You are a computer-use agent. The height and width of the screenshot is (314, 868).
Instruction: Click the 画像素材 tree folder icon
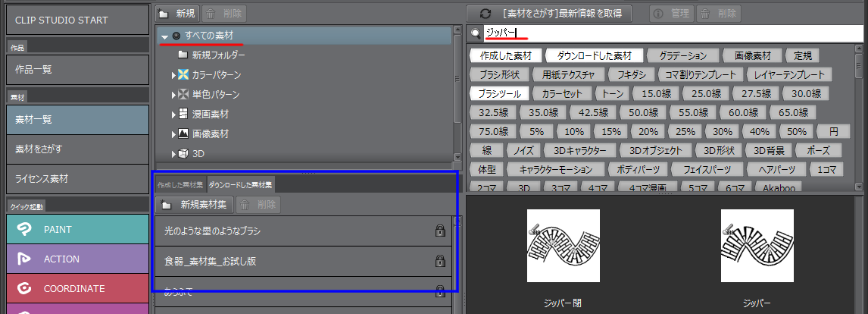[183, 133]
